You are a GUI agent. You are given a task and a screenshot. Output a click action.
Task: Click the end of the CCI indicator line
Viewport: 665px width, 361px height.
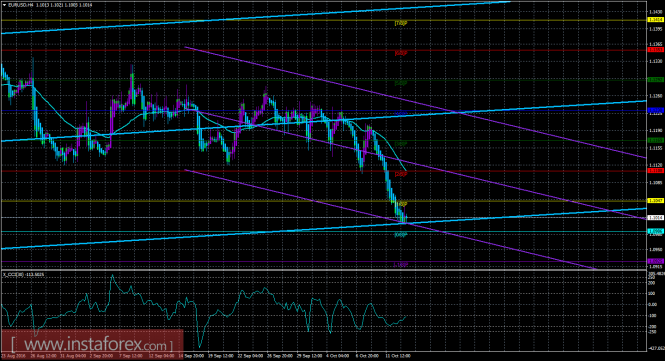[x=406, y=316]
